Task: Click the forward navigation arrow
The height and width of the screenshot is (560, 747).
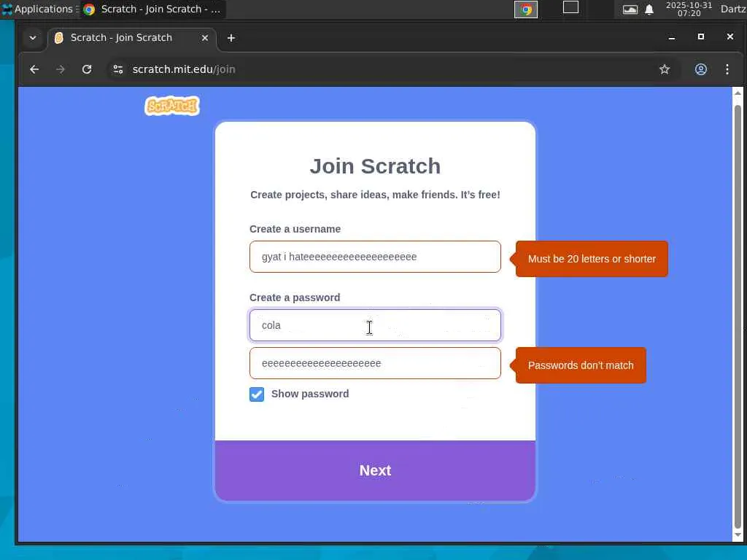Action: (61, 69)
